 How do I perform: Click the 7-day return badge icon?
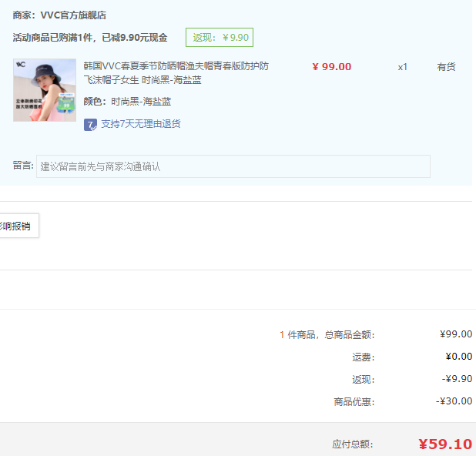tap(90, 125)
